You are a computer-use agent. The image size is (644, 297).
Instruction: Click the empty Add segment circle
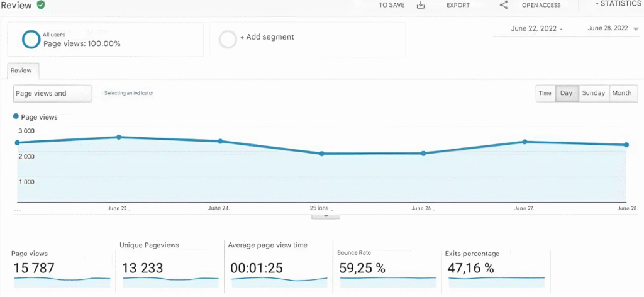click(228, 40)
